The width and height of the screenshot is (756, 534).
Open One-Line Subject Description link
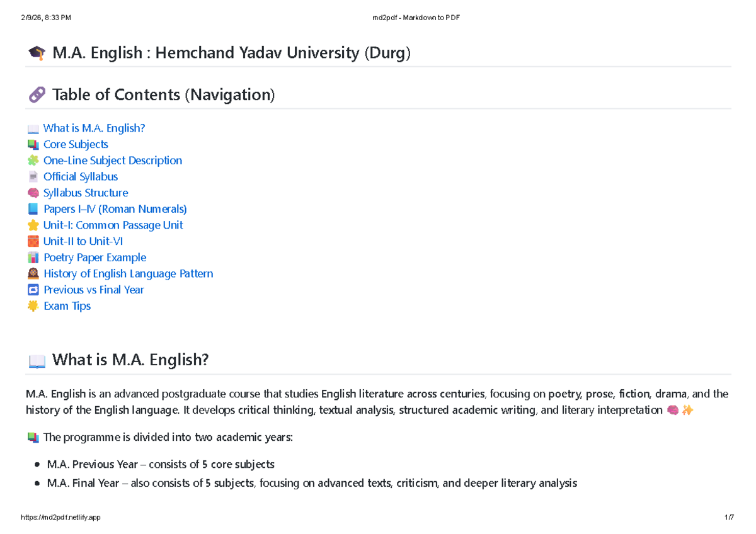[x=113, y=161]
